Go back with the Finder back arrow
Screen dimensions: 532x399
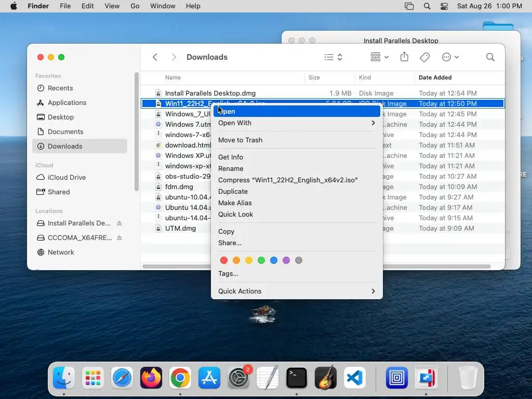click(155, 57)
